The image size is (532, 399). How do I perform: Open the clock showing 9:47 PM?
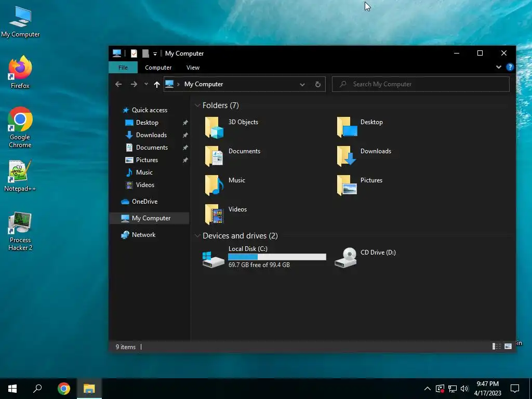click(487, 389)
